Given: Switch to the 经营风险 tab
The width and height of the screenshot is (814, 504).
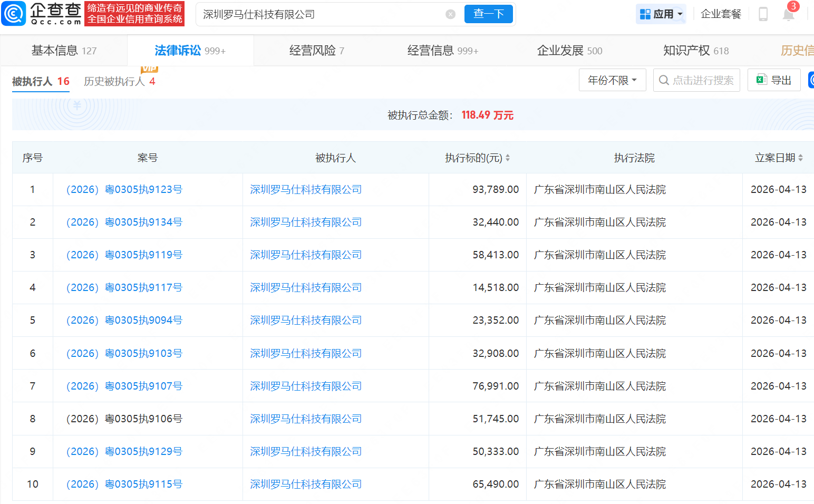Looking at the screenshot, I should pos(316,51).
